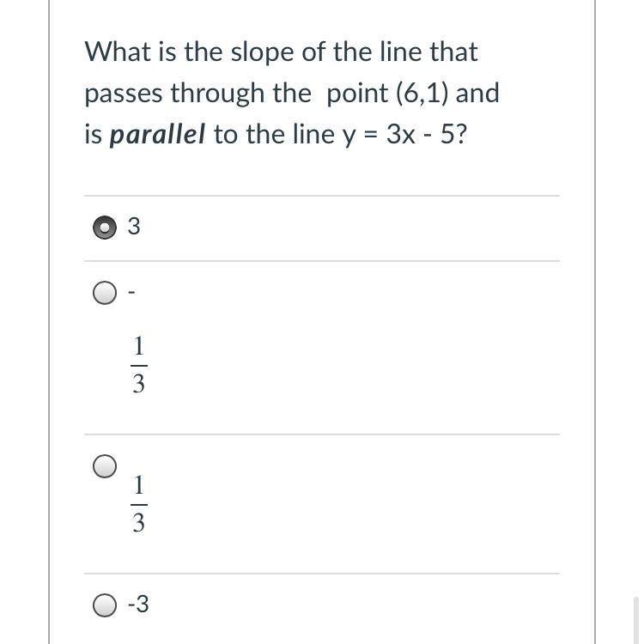644x644 pixels.
Task: Click the fraction 1/3 under the minus sign
Action: (139, 365)
